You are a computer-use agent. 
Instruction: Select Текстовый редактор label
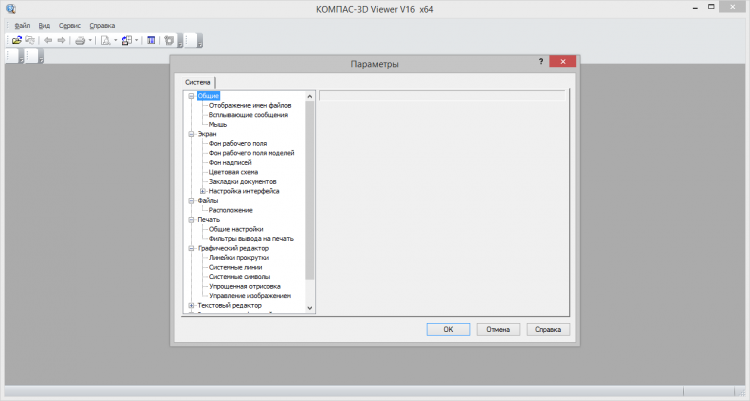click(229, 305)
